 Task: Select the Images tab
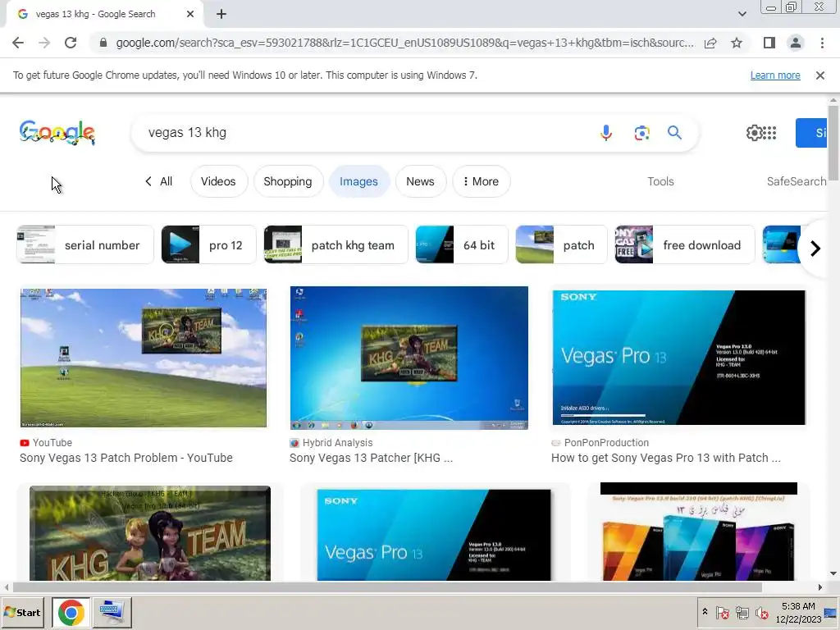coord(359,181)
